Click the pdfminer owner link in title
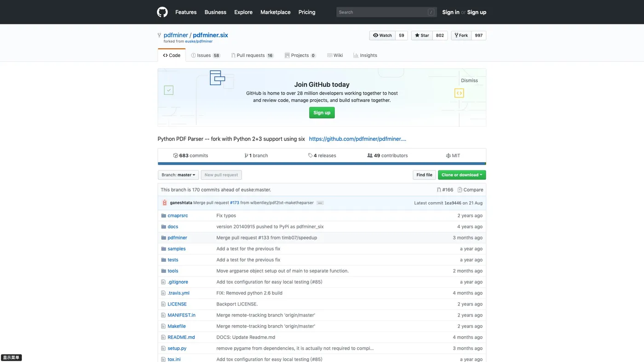The image size is (644, 362). (x=176, y=35)
